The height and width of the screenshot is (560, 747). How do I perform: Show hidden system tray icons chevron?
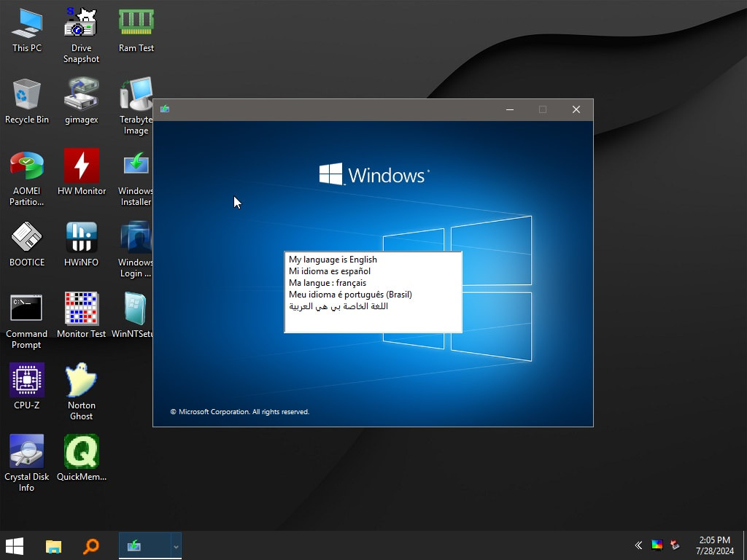coord(638,545)
